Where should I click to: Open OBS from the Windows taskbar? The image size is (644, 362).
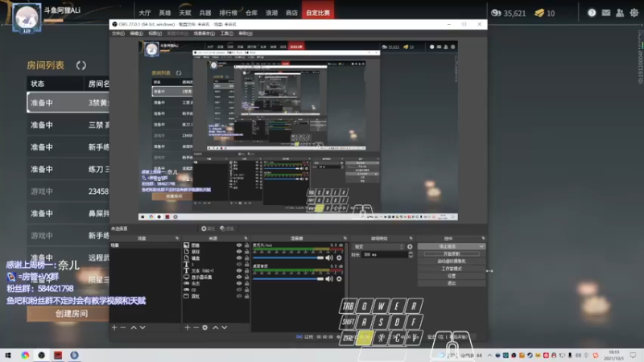point(42,355)
